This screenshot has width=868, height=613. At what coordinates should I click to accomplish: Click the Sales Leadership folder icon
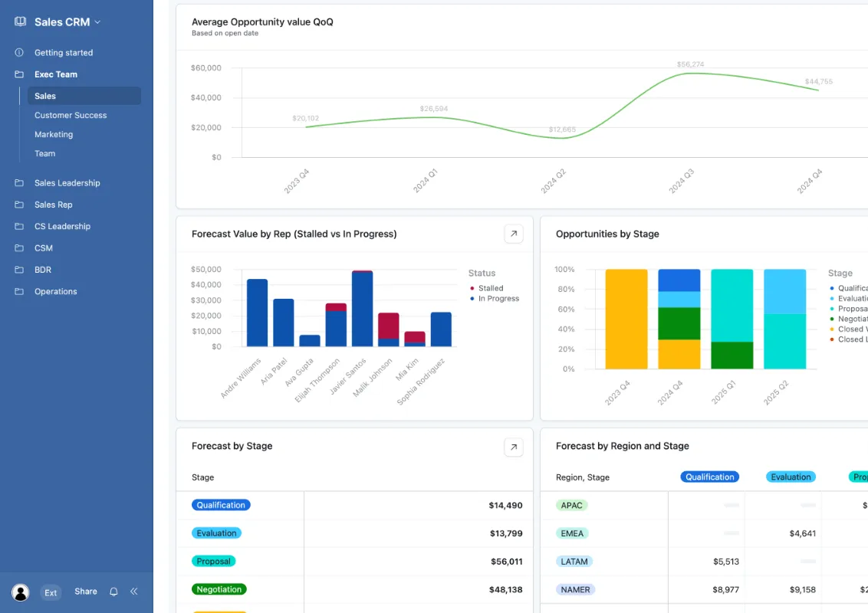coord(18,183)
